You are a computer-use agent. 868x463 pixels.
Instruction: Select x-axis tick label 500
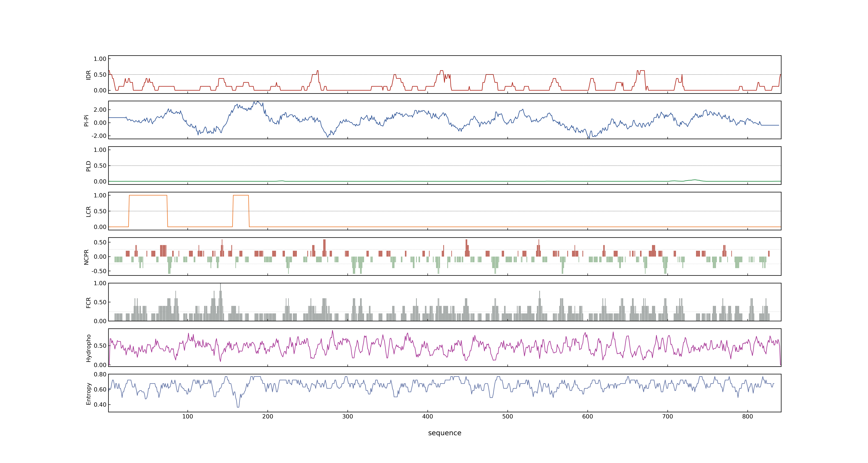point(507,416)
